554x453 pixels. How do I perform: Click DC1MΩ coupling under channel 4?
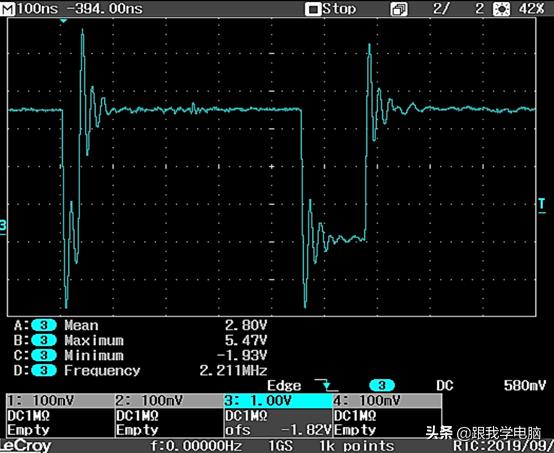coord(355,415)
